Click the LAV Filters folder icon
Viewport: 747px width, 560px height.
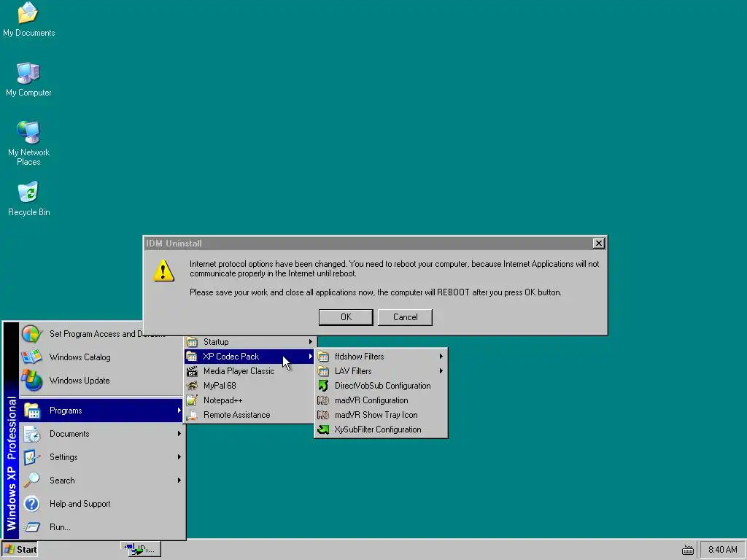323,371
